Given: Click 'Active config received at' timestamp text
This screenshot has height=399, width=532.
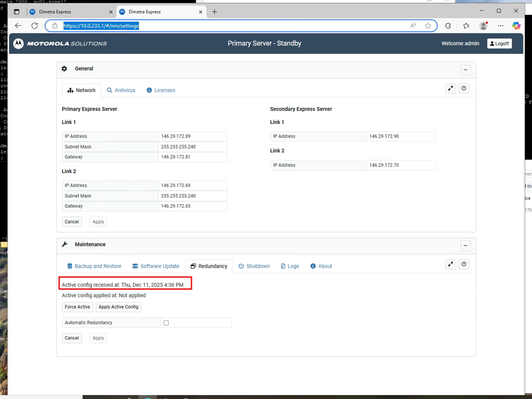Looking at the screenshot, I should 123,285.
